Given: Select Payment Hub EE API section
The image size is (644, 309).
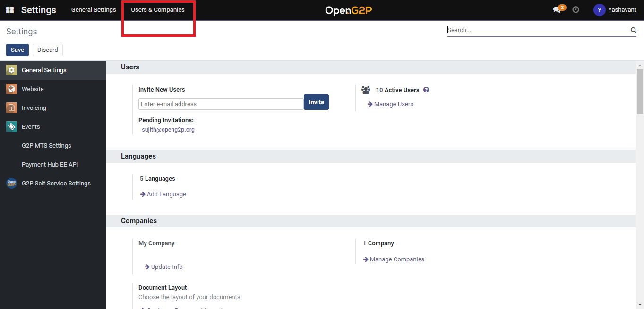Looking at the screenshot, I should (x=50, y=165).
